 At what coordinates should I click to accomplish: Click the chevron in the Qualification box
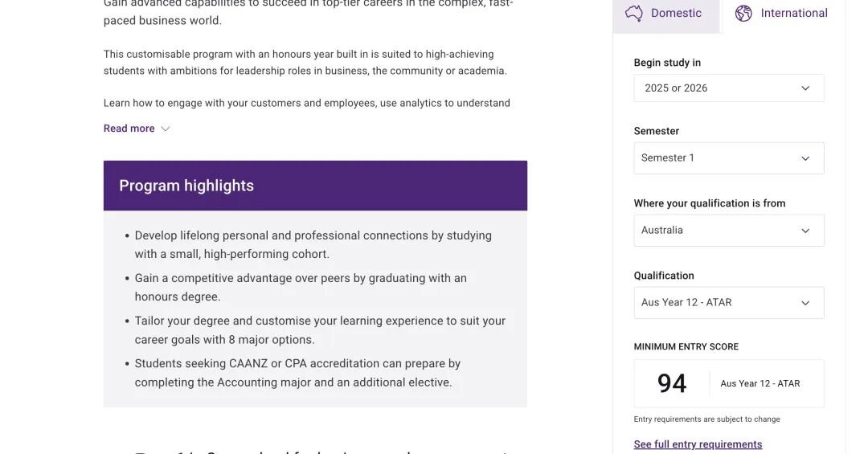click(805, 303)
